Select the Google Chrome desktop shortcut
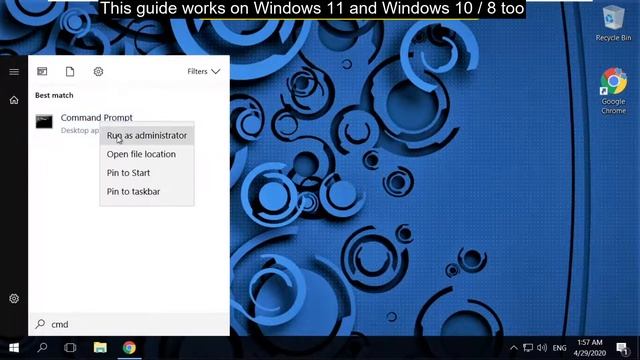 tap(613, 91)
